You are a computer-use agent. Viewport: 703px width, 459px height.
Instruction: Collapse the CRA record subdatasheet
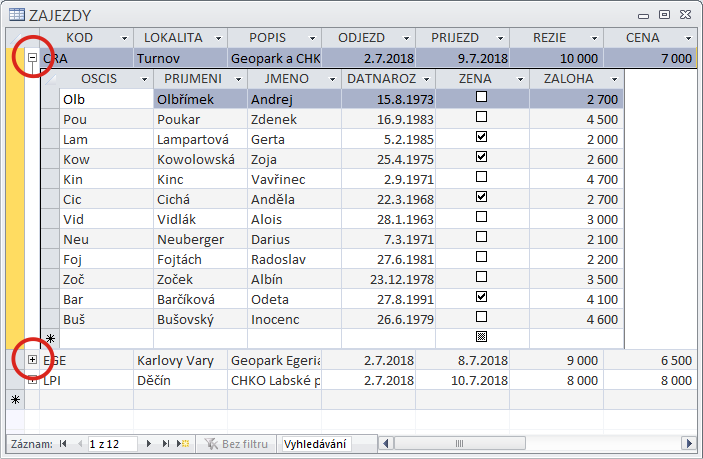[32, 58]
